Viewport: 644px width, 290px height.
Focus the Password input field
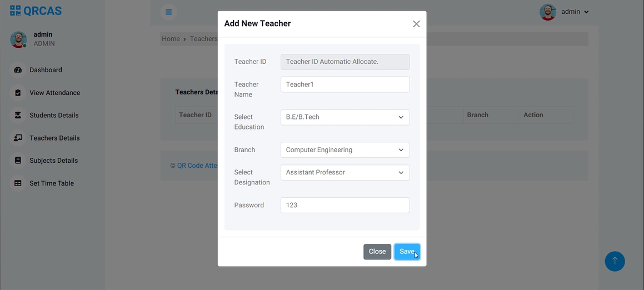point(345,205)
